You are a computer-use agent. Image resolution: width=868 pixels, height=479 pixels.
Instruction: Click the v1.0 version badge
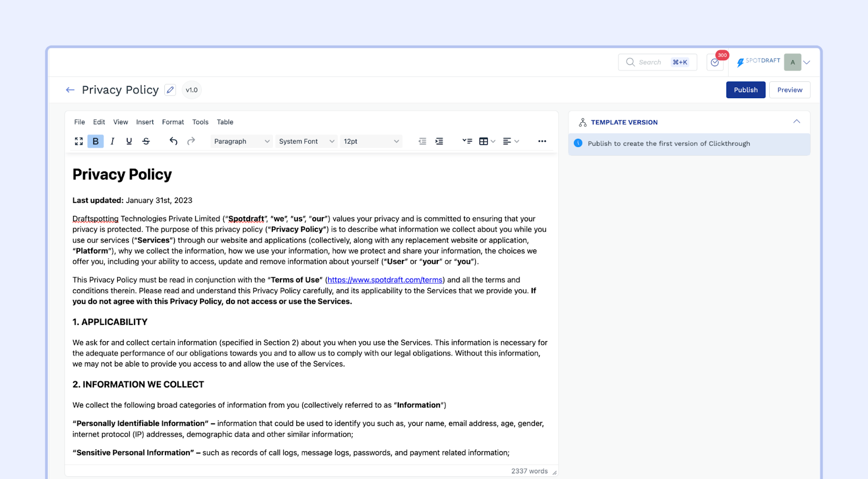click(x=192, y=90)
